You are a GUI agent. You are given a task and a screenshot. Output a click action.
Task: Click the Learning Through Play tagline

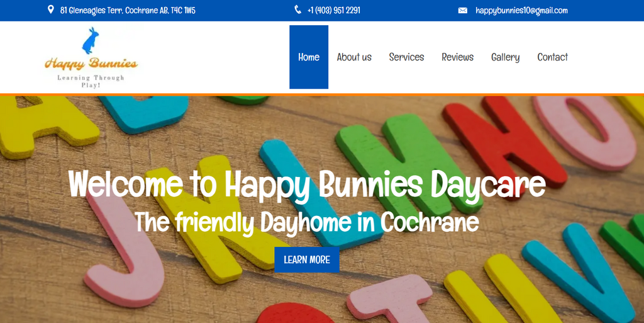click(91, 81)
